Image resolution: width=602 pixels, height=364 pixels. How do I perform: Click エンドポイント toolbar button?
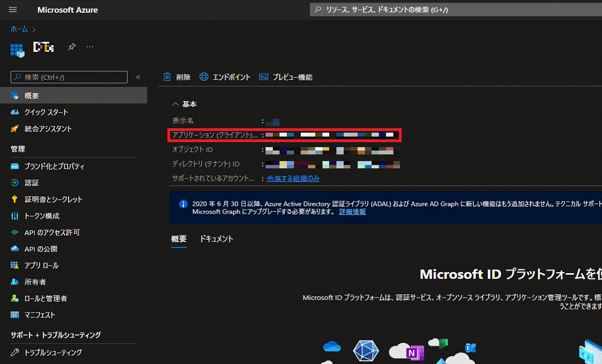pos(225,77)
